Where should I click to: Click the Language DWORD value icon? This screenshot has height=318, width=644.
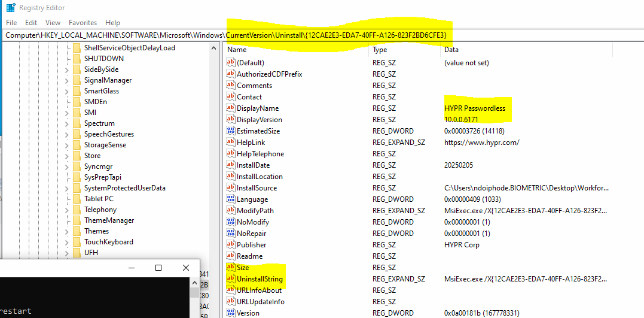(x=231, y=199)
